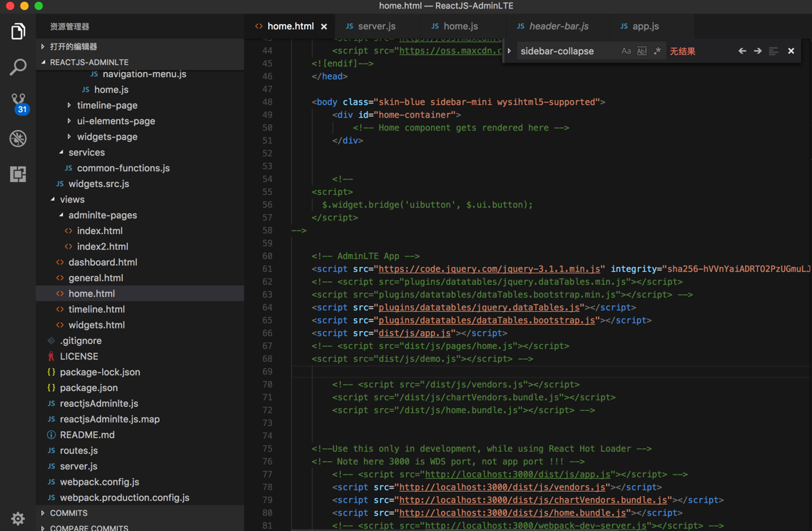Go to previous match in find widget
The height and width of the screenshot is (531, 812).
click(x=742, y=51)
